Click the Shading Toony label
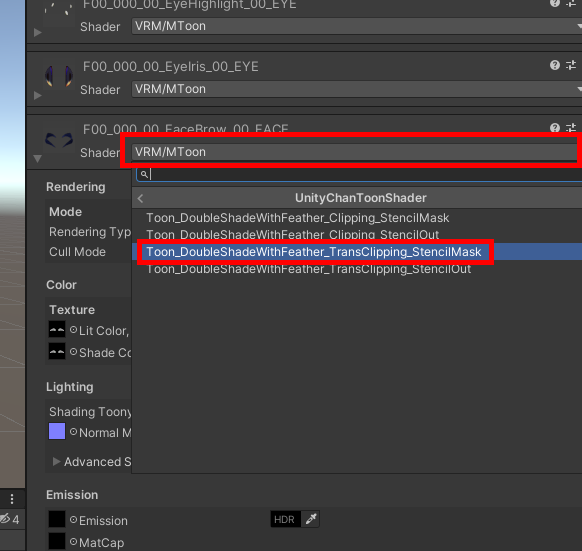Screen dimensions: 582x551 click(x=90, y=412)
